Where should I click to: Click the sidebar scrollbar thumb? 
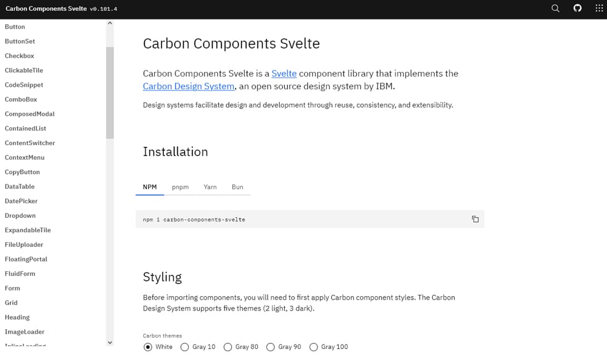pos(110,93)
